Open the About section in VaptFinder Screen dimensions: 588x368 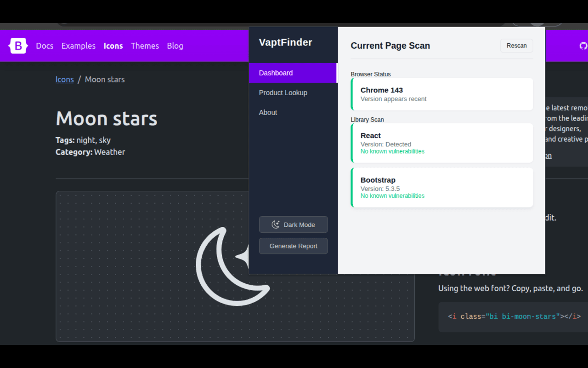[x=293, y=112]
